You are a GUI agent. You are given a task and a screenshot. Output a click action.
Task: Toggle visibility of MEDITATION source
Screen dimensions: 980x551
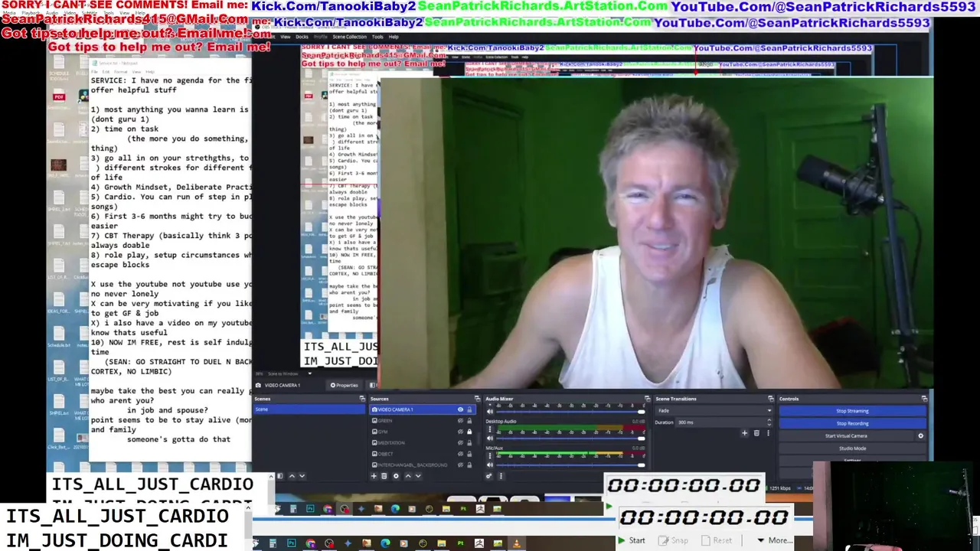(x=460, y=442)
